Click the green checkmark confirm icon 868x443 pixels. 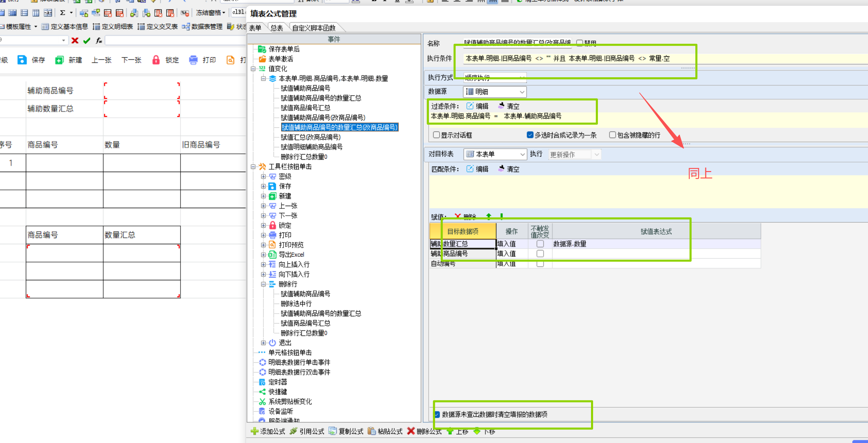(x=87, y=41)
